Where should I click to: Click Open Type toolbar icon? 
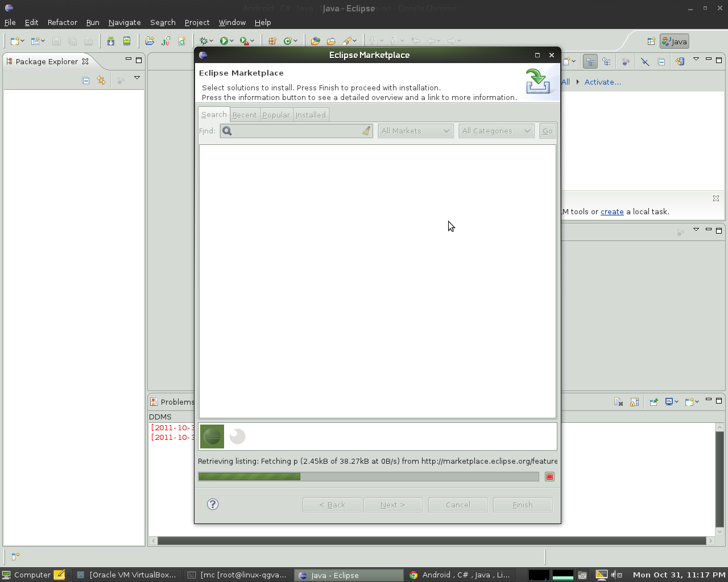(315, 41)
